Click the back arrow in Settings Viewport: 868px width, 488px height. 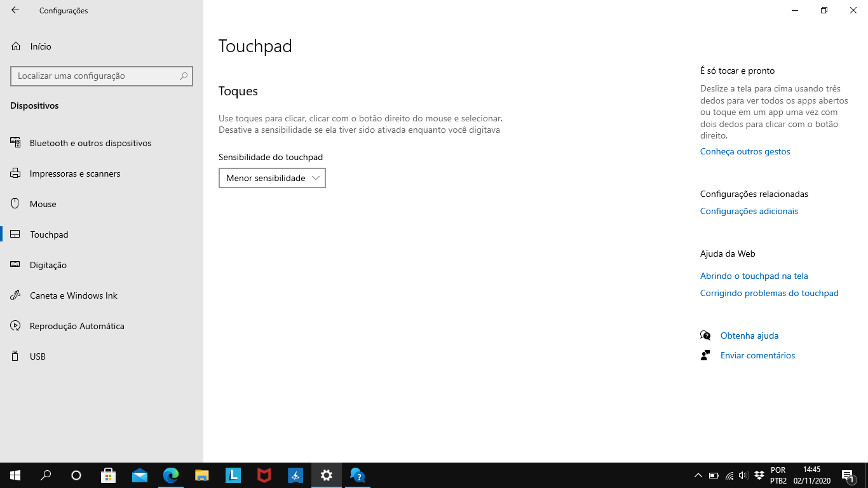(14, 10)
